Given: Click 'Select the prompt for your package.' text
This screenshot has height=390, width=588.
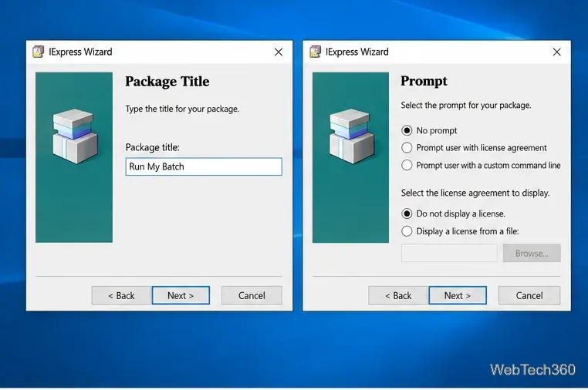Looking at the screenshot, I should (466, 106).
